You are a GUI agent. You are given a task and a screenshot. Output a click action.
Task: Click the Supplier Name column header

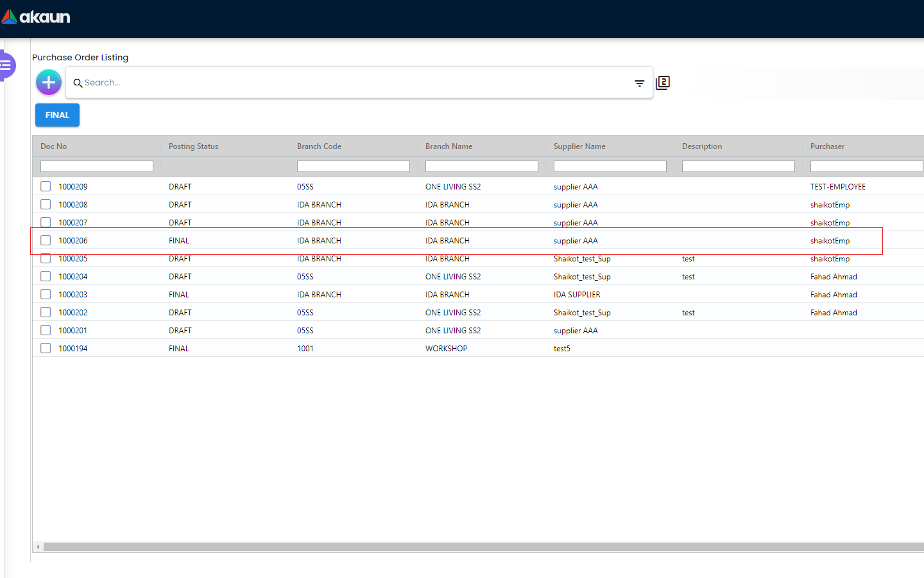[579, 146]
